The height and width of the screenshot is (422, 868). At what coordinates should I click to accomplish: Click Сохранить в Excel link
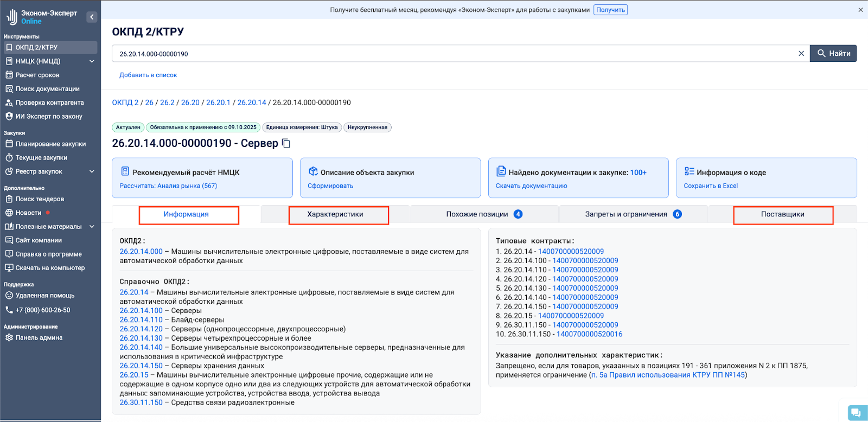(711, 186)
